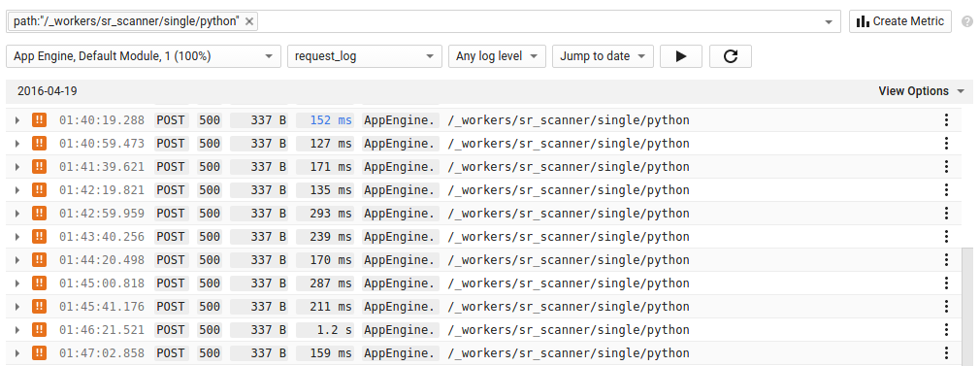This screenshot has width=980, height=366.
Task: Remove the path filter chip with its X
Action: 249,21
